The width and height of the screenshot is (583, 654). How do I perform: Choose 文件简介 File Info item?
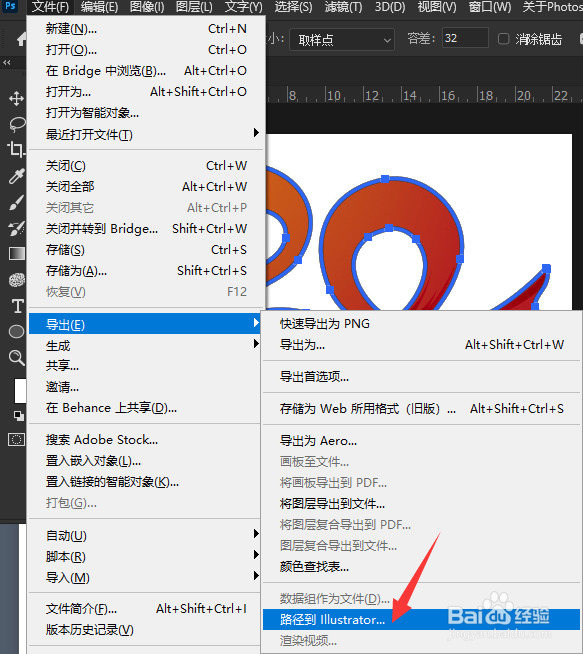[x=146, y=609]
